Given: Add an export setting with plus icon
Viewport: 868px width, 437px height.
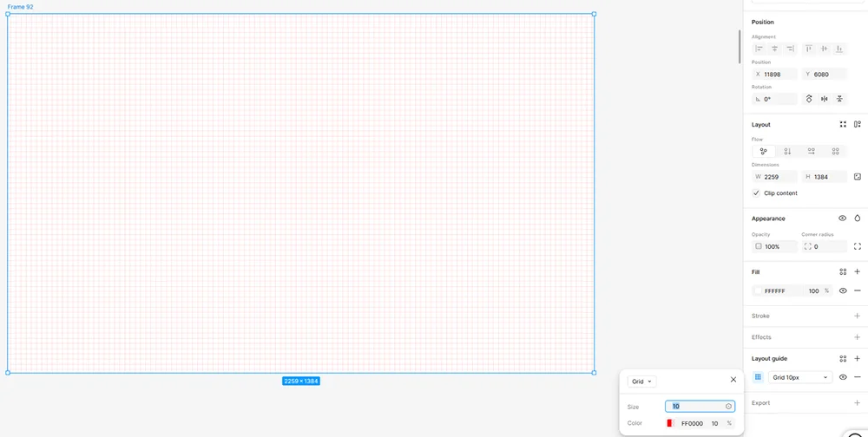Looking at the screenshot, I should [858, 402].
